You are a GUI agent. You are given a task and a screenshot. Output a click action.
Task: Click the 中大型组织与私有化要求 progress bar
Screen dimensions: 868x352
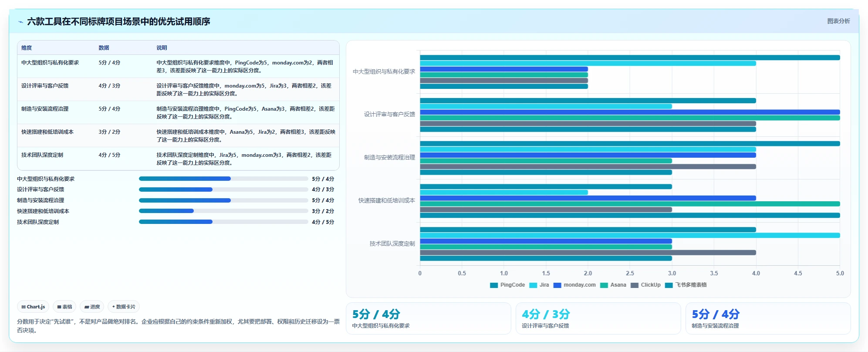[x=223, y=179]
